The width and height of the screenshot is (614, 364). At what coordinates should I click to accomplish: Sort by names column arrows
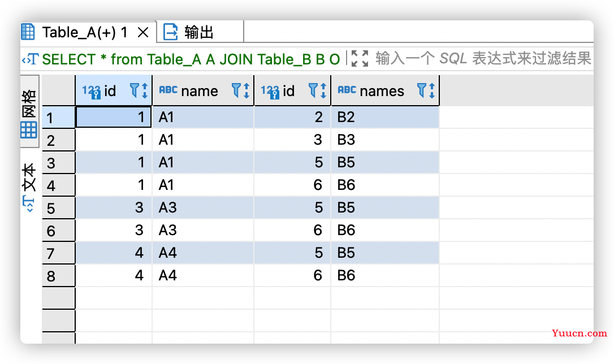431,90
